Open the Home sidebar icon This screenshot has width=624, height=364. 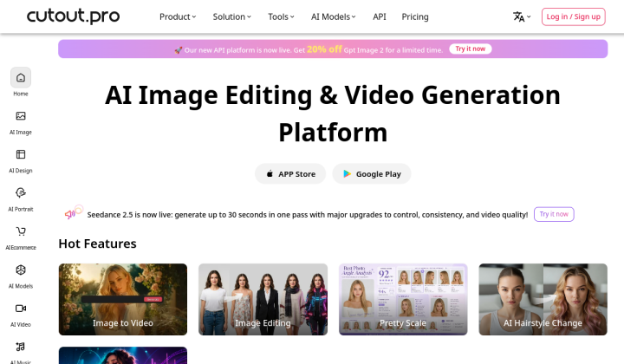tap(21, 78)
